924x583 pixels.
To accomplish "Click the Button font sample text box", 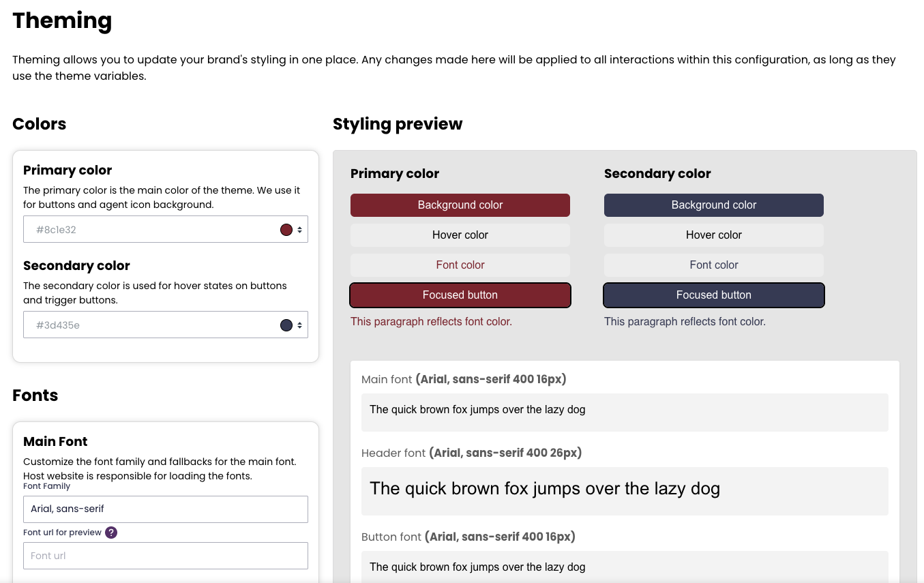I will (x=624, y=567).
